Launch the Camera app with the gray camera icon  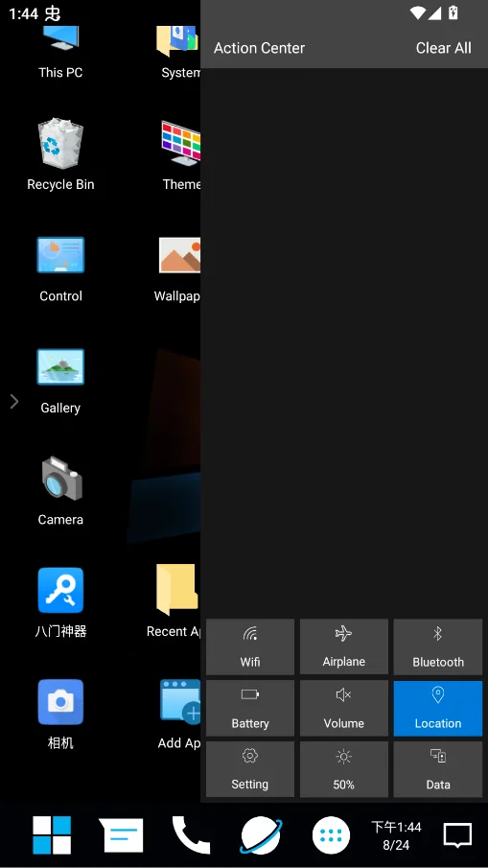(x=60, y=492)
